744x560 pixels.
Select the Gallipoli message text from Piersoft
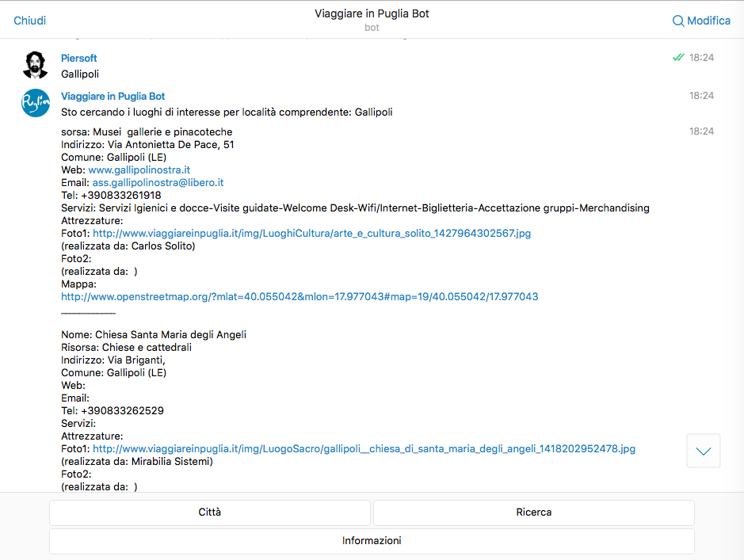click(80, 74)
